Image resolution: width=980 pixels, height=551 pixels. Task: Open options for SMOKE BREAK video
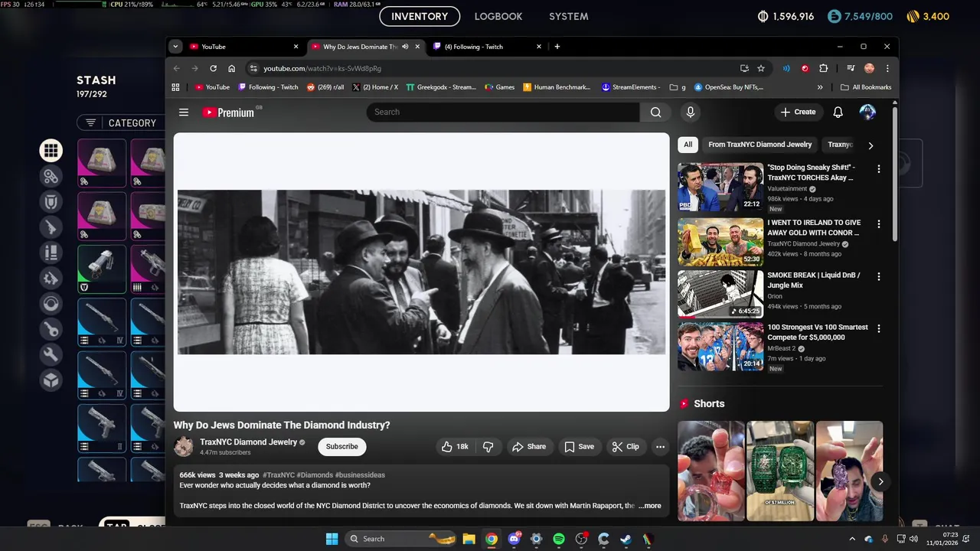[x=878, y=276]
